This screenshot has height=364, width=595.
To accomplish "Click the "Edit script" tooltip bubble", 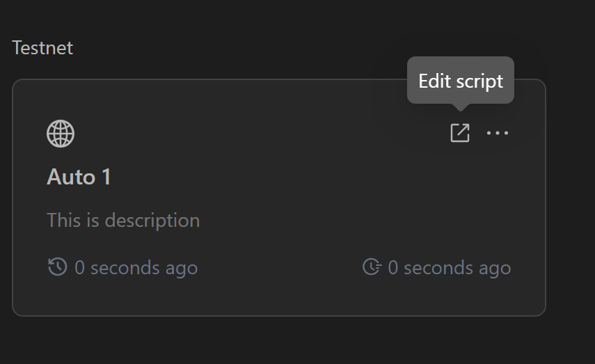I will [460, 81].
